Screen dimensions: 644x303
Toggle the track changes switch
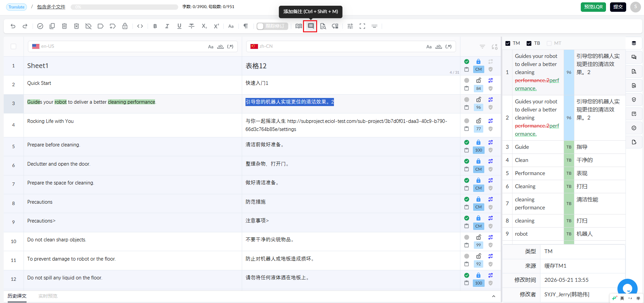(272, 26)
